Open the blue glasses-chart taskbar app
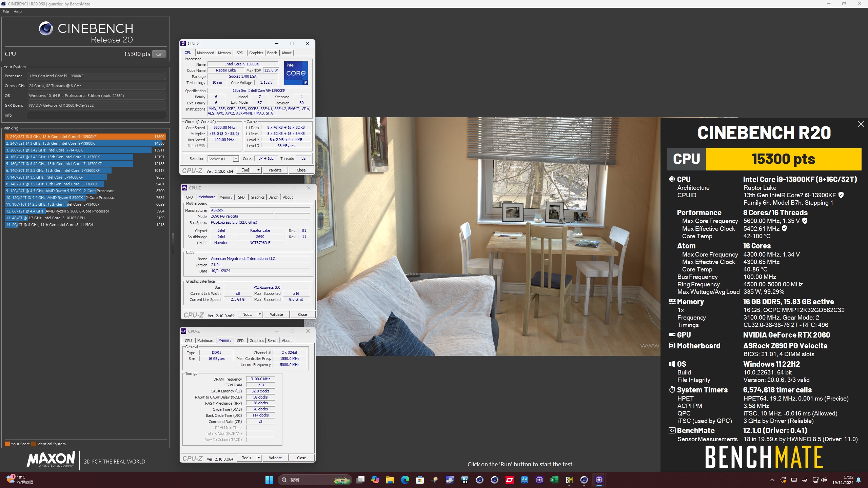 [x=525, y=480]
